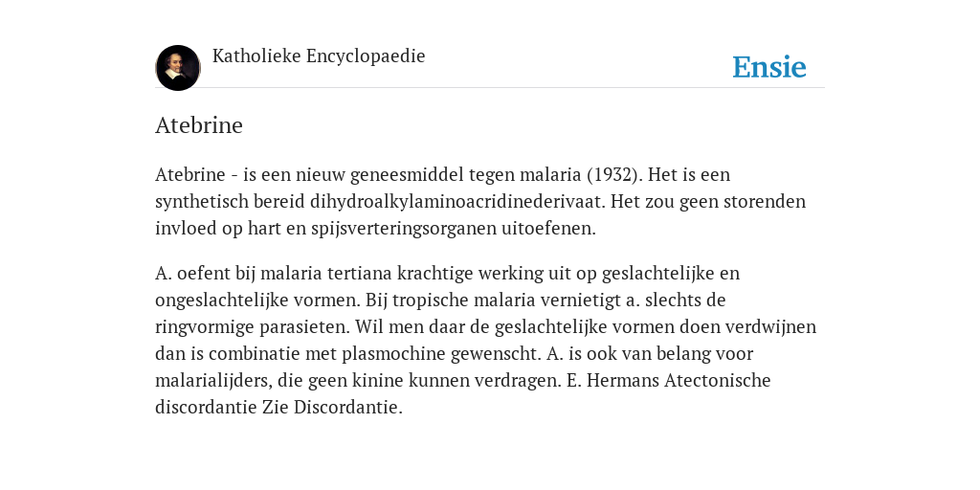Click the word dihydroalkylaminoacridinederivaat

tap(457, 202)
